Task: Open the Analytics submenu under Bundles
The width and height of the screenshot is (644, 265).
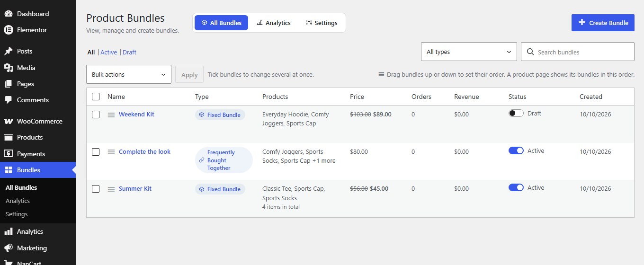Action: tap(18, 201)
